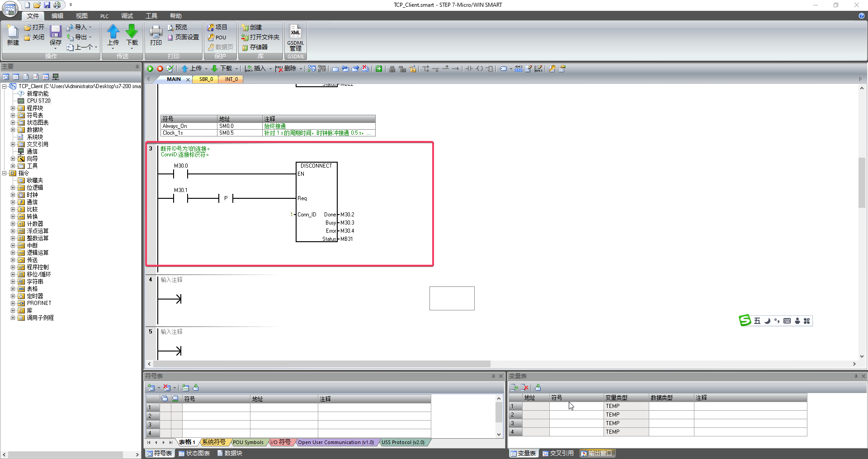This screenshot has height=459, width=868.
Task: Expand the 定时器 instruction folder
Action: click(13, 296)
